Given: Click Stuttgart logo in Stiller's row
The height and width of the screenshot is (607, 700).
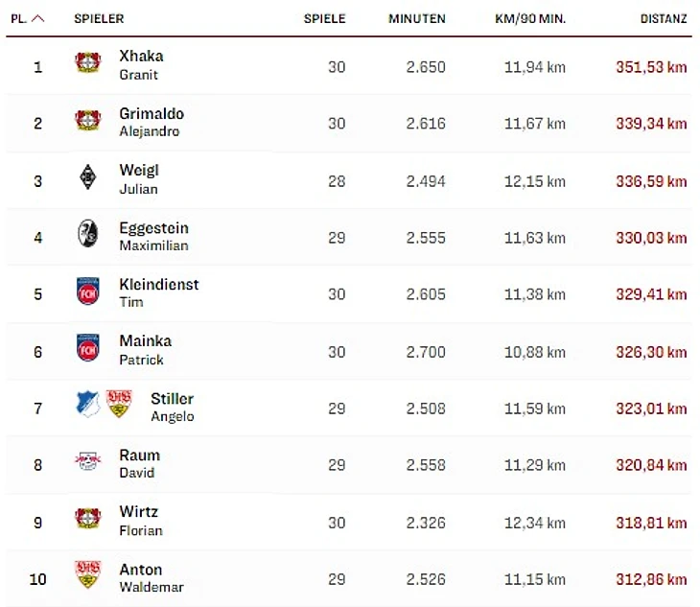Looking at the screenshot, I should click(x=119, y=405).
